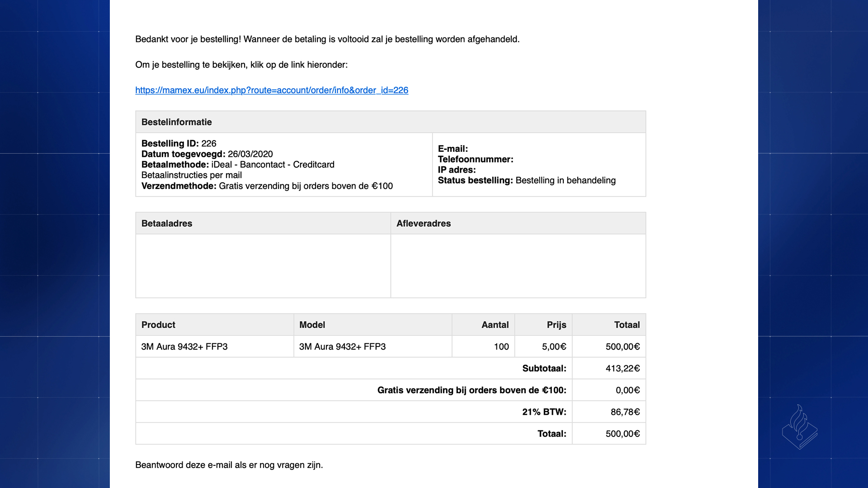Click the Afleveradres header
Image resolution: width=868 pixels, height=488 pixels.
click(424, 223)
